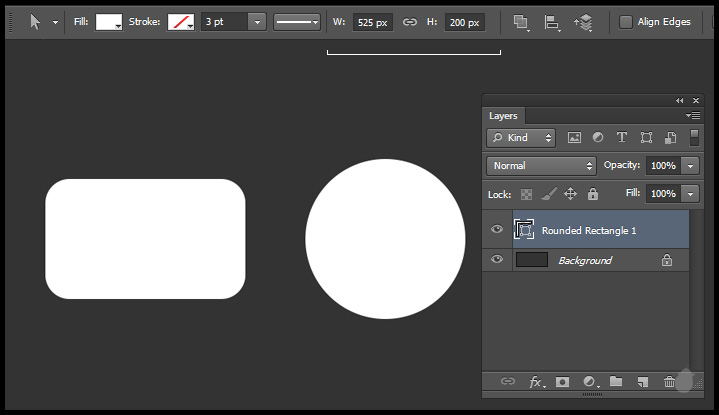Click the add layer style fx icon

537,382
